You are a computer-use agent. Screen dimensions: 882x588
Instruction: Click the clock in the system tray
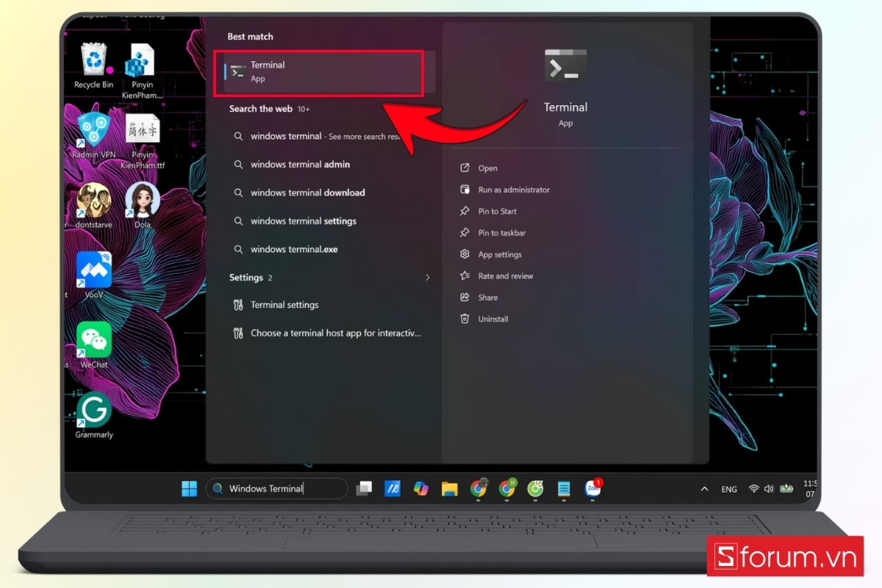pyautogui.click(x=810, y=489)
